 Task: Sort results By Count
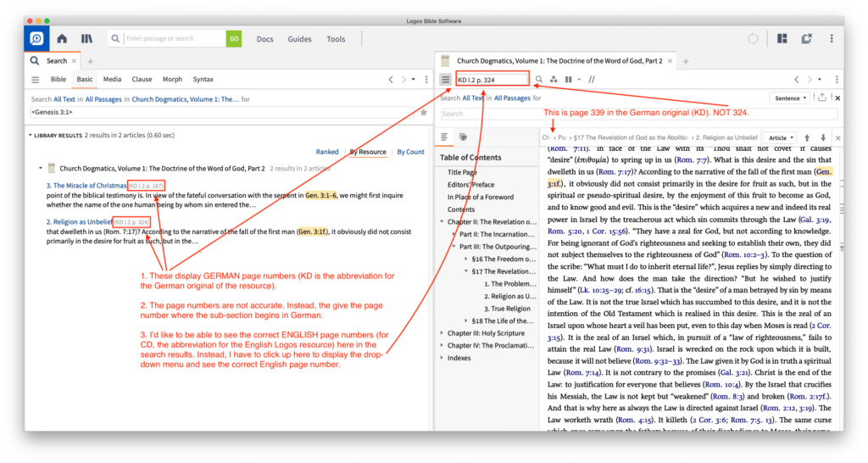[x=411, y=152]
